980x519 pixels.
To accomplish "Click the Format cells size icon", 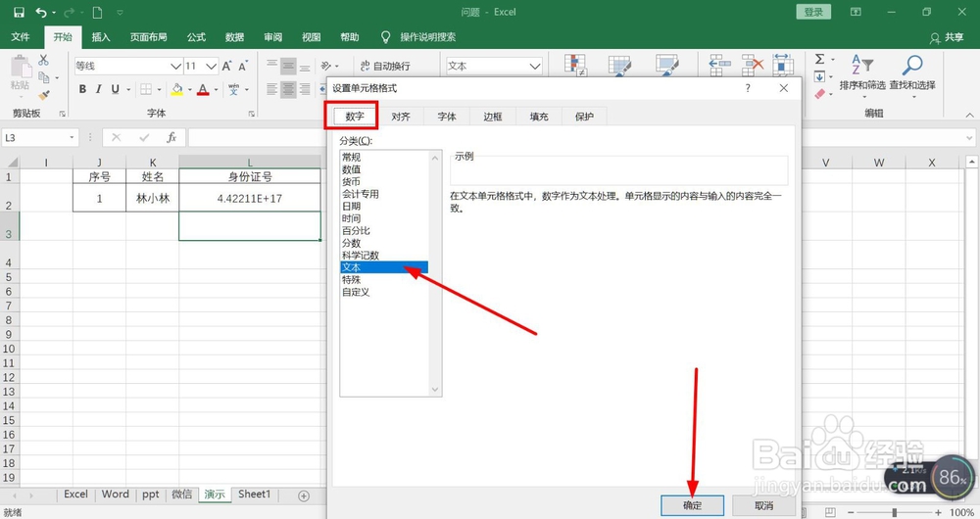I will coord(782,65).
